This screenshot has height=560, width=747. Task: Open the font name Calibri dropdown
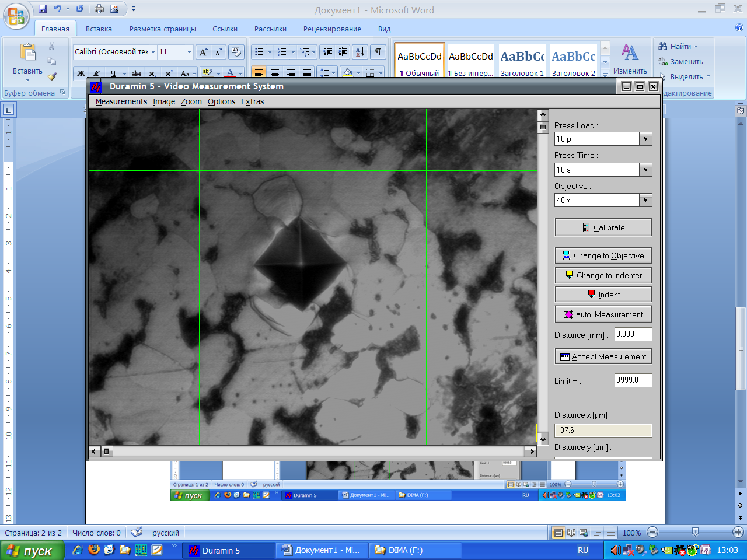(153, 52)
